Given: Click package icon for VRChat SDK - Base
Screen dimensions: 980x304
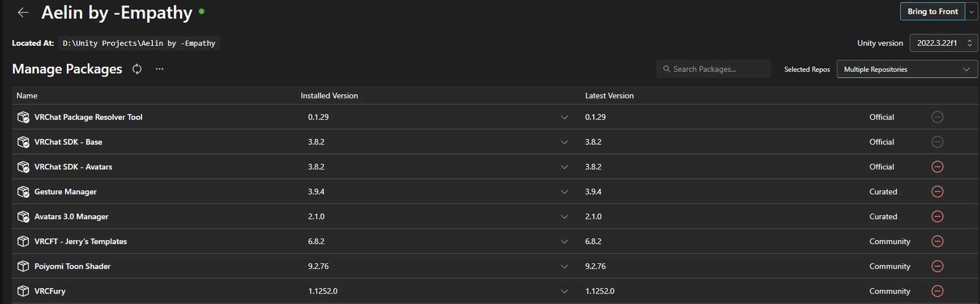Looking at the screenshot, I should (x=23, y=142).
